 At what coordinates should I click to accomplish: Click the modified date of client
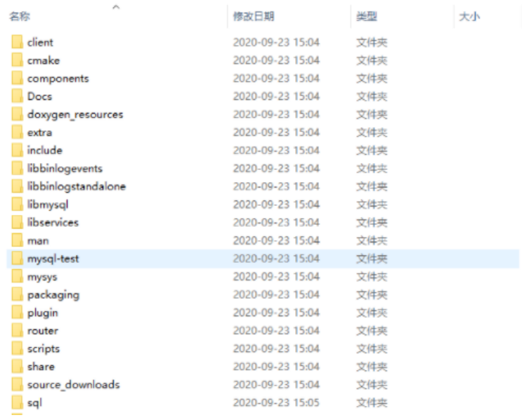[276, 42]
